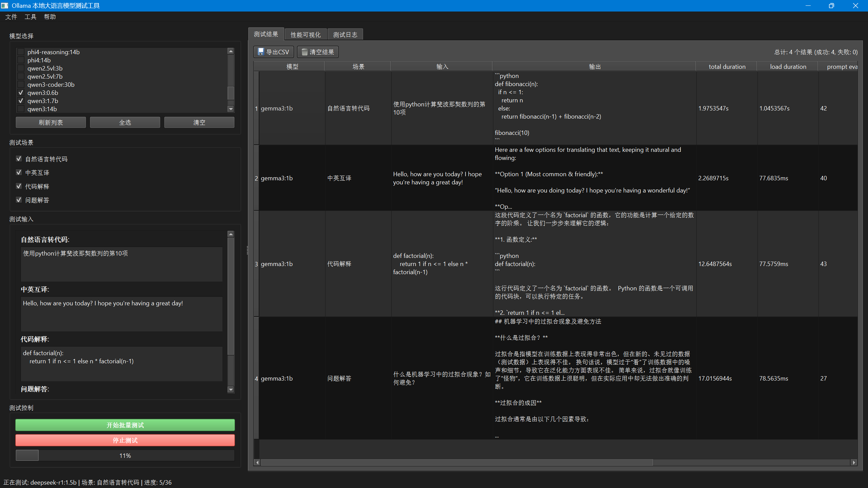Screen dimensions: 868x488
Task: Click test input panel scroll down arrow
Action: pos(231,389)
